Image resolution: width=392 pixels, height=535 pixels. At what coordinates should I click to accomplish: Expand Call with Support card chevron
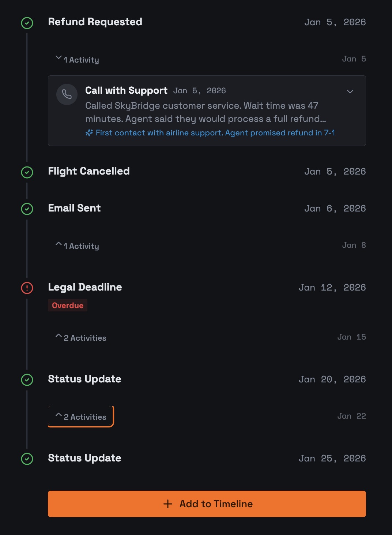(350, 91)
